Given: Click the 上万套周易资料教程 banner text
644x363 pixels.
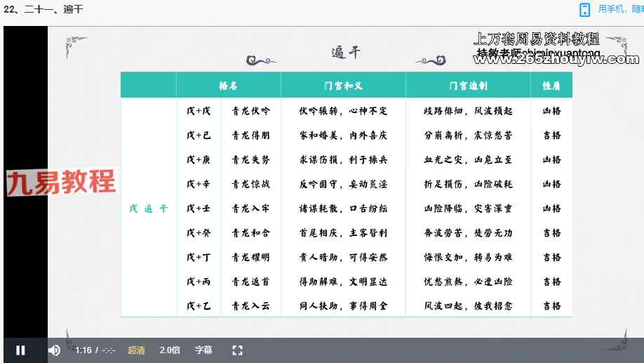Looking at the screenshot, I should (537, 39).
